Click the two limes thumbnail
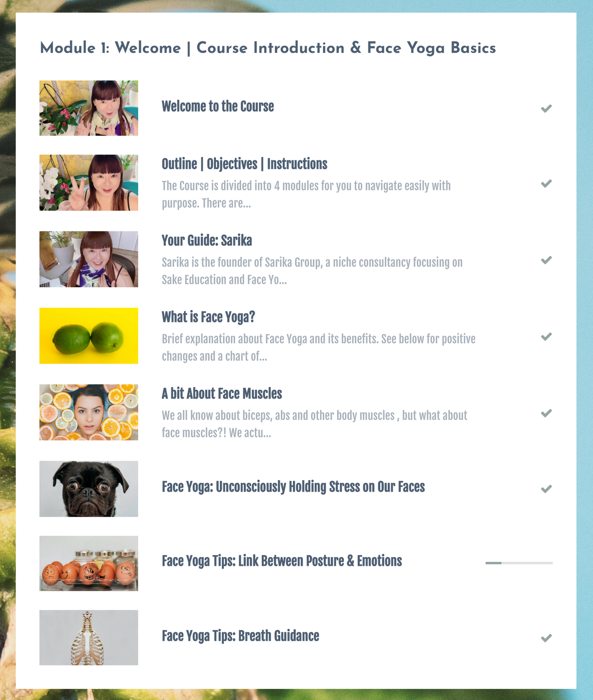Viewport: 593px width, 700px height. [89, 336]
